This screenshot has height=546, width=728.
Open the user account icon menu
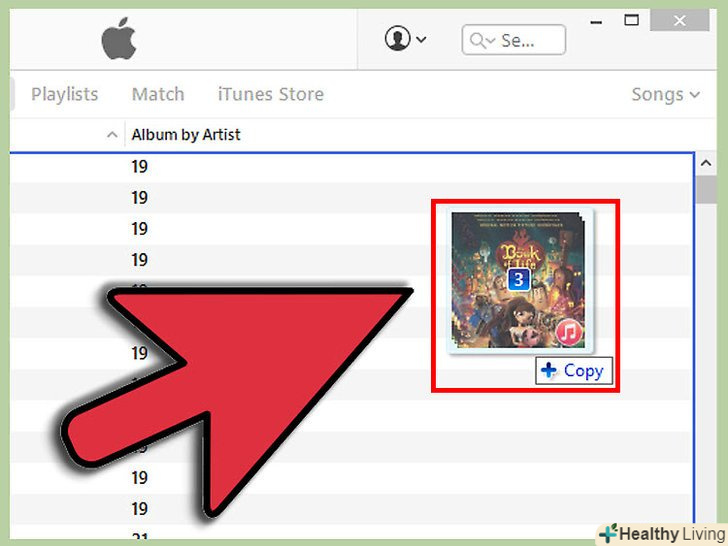tap(397, 38)
